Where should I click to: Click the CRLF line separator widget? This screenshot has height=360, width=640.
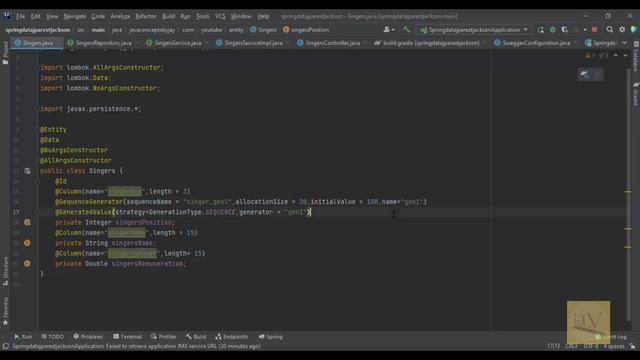[x=571, y=346]
